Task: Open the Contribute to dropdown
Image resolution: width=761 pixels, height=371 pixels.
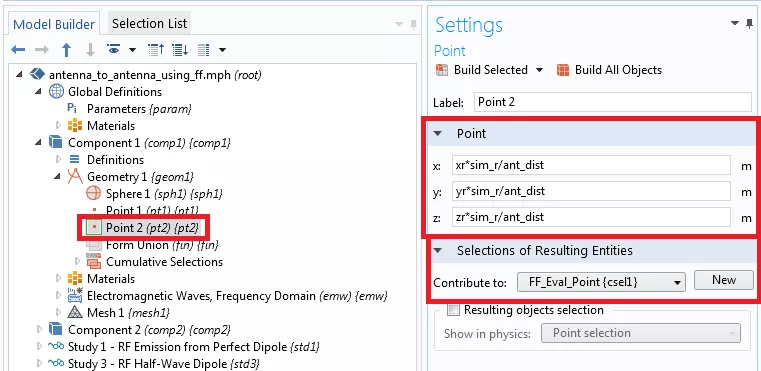Action: coord(601,282)
